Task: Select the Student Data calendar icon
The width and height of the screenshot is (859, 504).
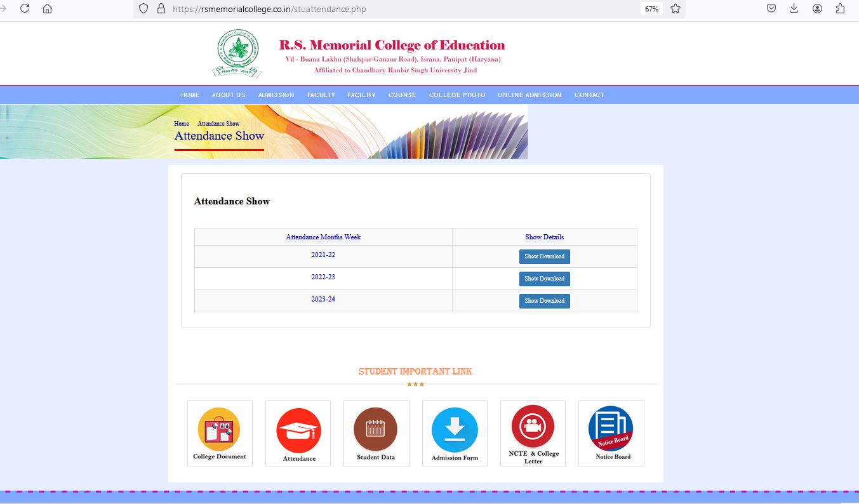Action: [375, 430]
